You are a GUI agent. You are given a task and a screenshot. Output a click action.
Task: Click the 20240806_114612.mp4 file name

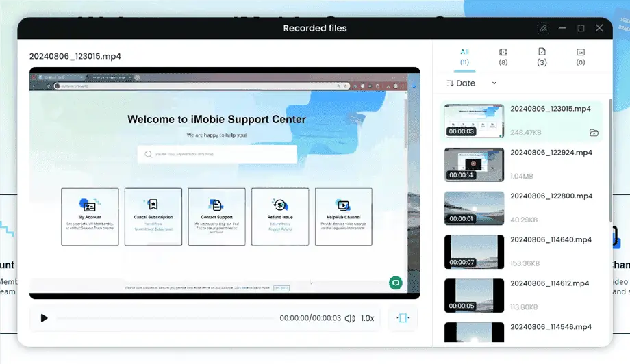[x=550, y=283]
